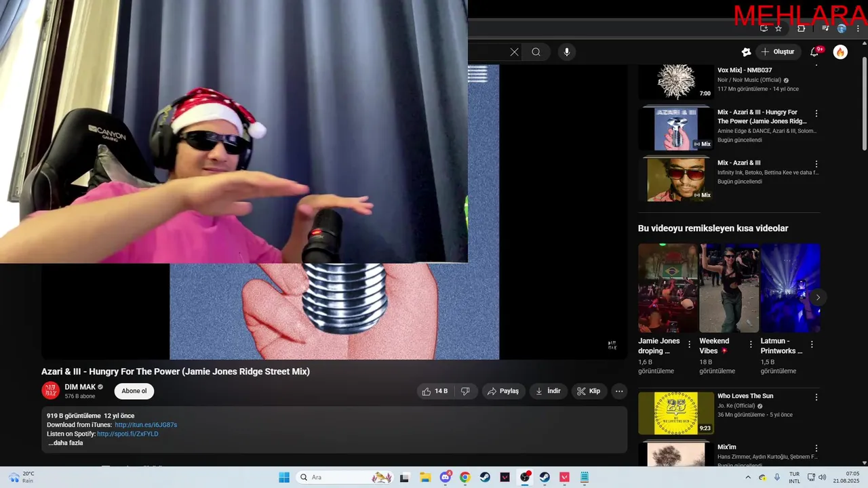
Task: Open the Mix'im playlist title
Action: tap(726, 447)
